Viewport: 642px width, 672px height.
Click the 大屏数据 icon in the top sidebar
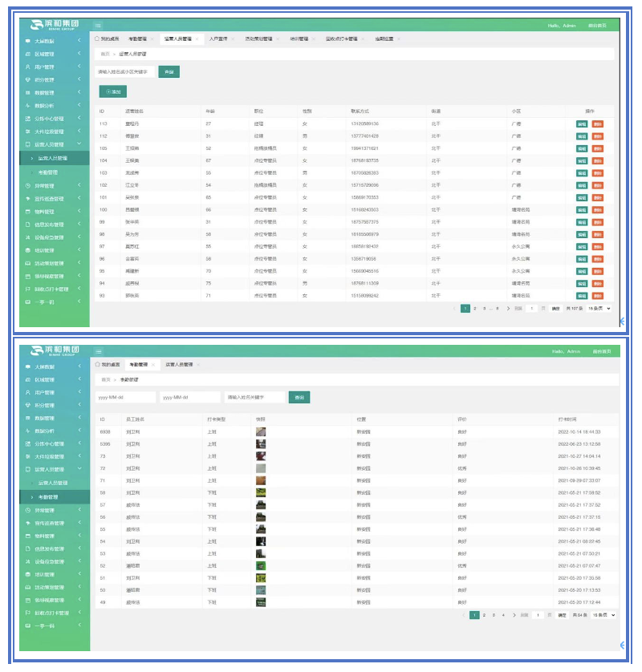[x=28, y=41]
